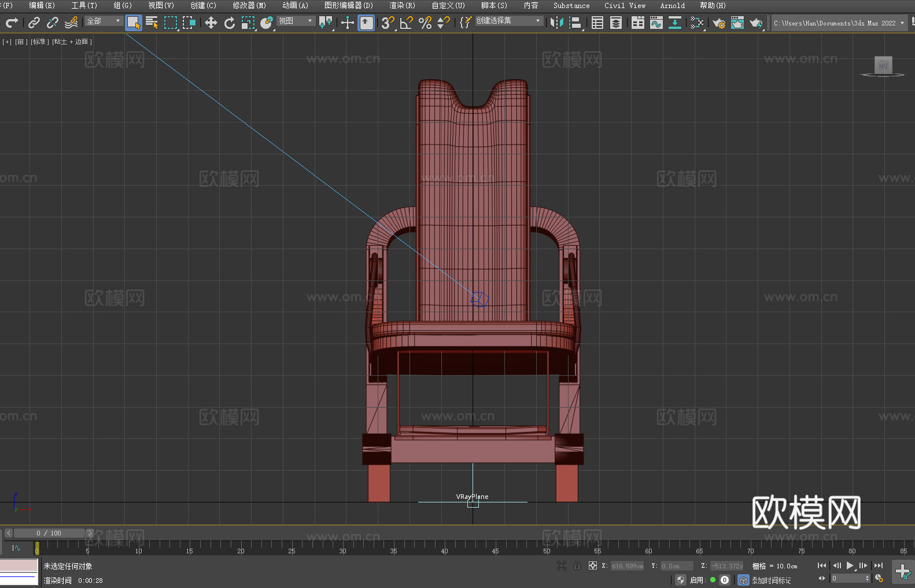
Task: Open the Select by Name list
Action: (x=152, y=23)
